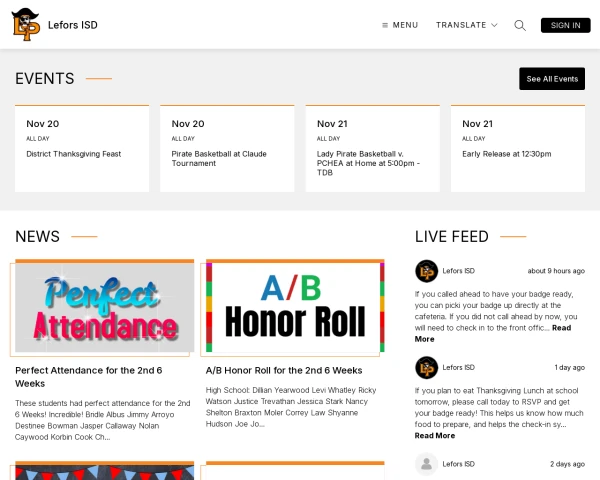Viewport: 600px width, 480px height.
Task: Open Perfect Attendance for the 2nd 6 Weeks headline
Action: pyautogui.click(x=89, y=377)
